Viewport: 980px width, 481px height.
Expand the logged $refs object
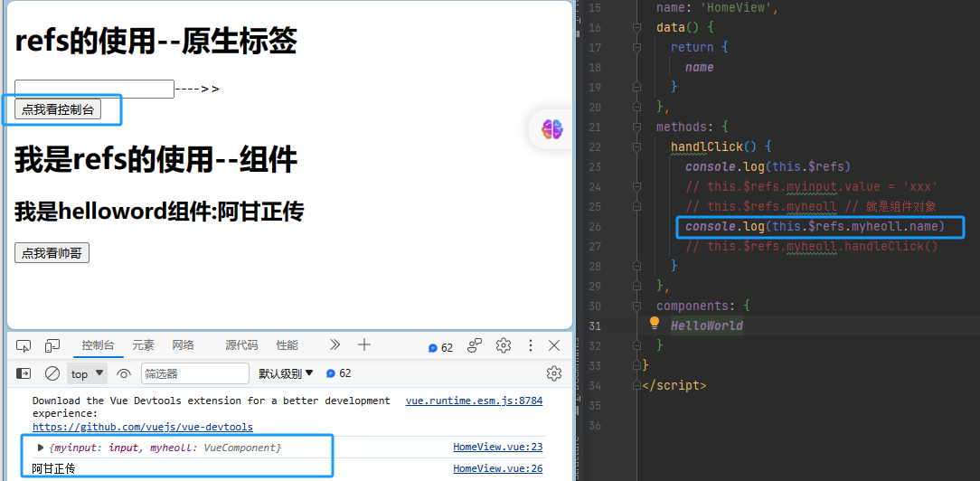41,448
